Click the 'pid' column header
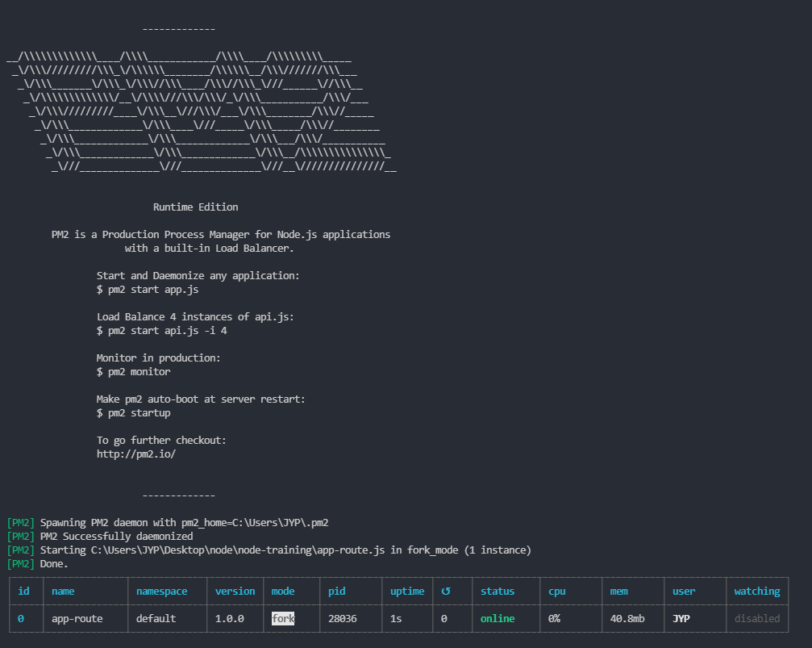Image resolution: width=812 pixels, height=648 pixels. pos(336,592)
